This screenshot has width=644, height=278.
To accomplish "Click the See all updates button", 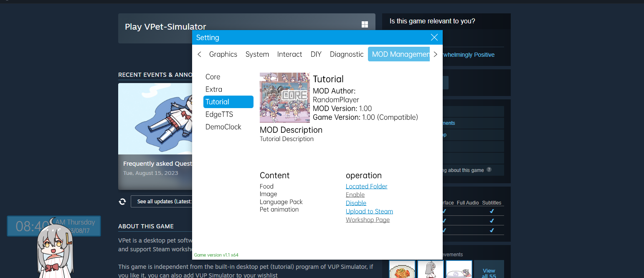I will coord(161,202).
